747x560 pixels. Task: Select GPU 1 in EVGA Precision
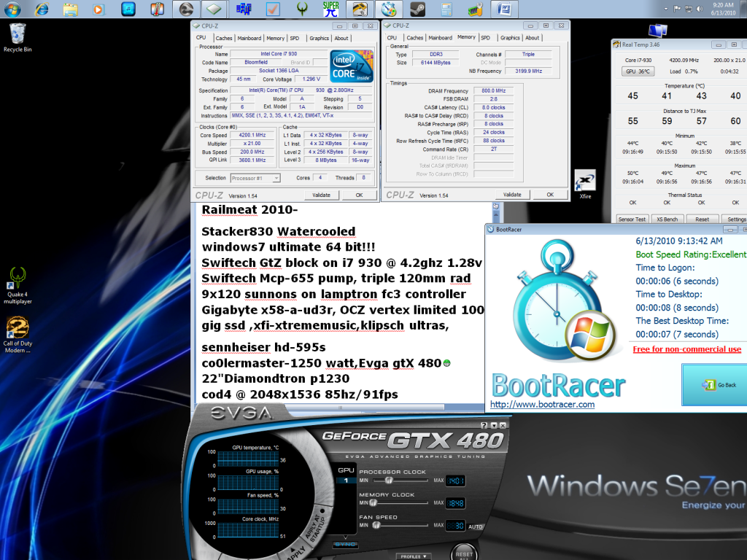tap(346, 481)
